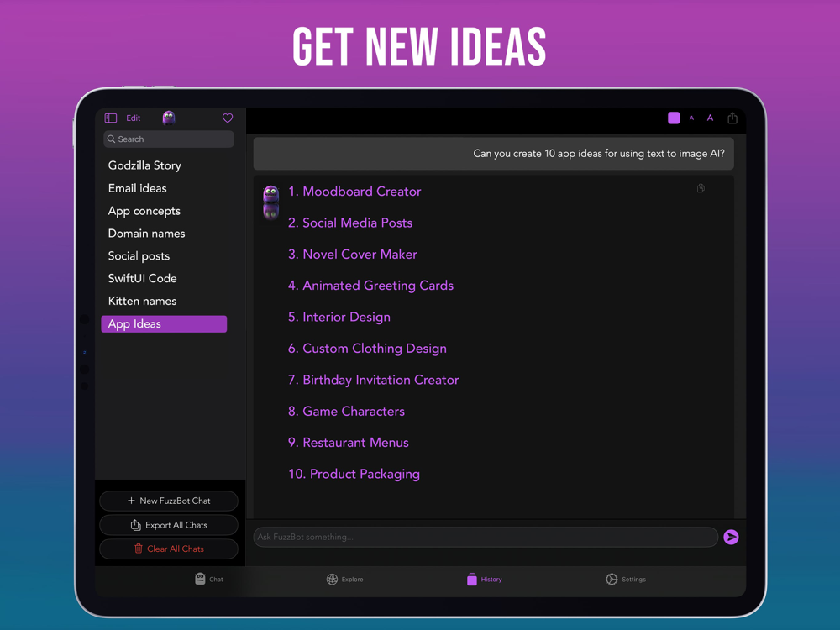Click '4. Animated Greeting Cards' line
The image size is (840, 630).
tap(370, 286)
